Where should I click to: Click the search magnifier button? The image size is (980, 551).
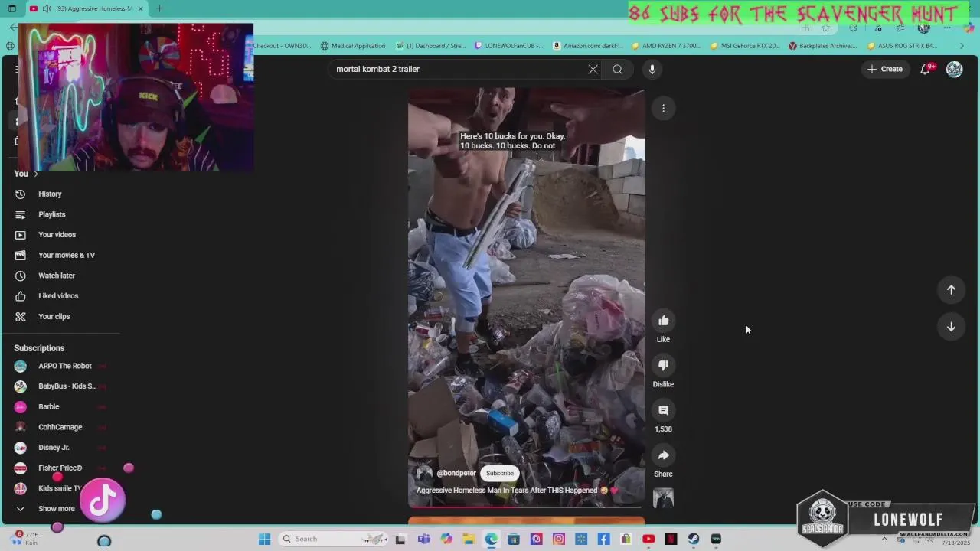[617, 69]
